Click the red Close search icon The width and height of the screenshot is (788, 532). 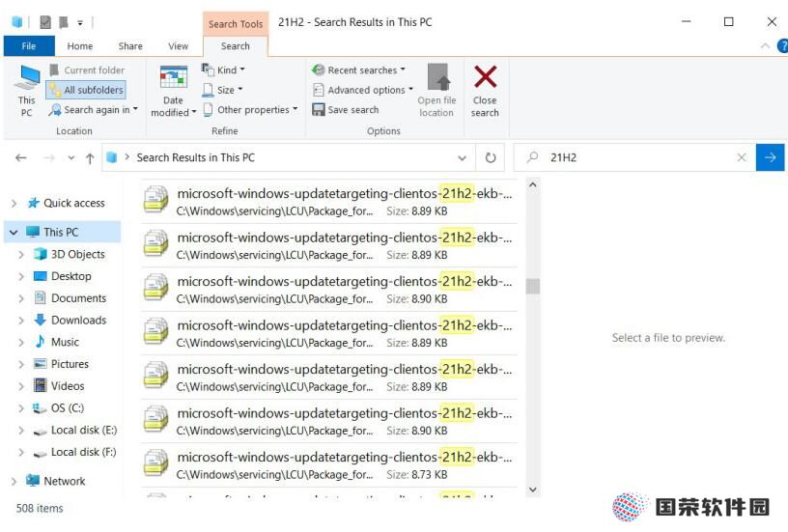coord(485,77)
